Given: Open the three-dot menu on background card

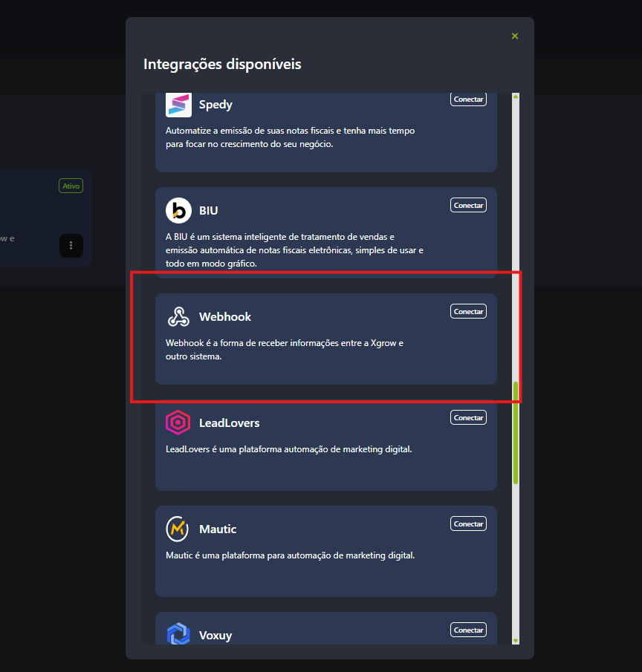Looking at the screenshot, I should point(71,246).
